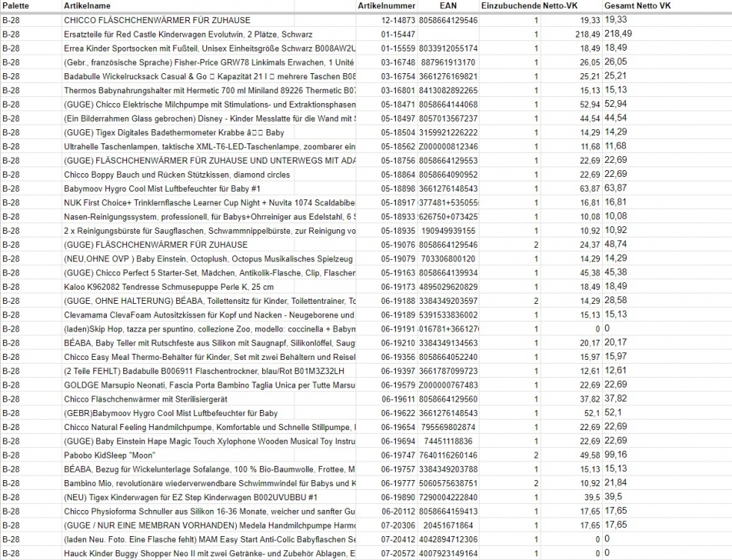732x560 pixels.
Task: Click "Clevamama ClevaFoam Autositzkissen" article name
Action: (x=210, y=314)
